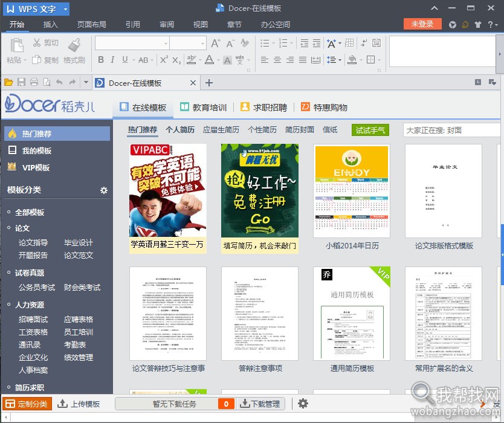Click the phonetic guide wén icon

[240, 60]
